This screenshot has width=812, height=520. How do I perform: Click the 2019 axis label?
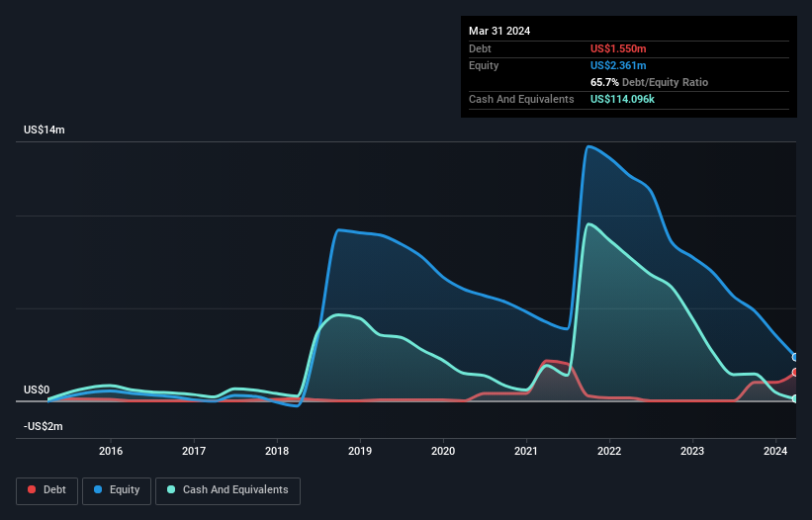tap(360, 451)
